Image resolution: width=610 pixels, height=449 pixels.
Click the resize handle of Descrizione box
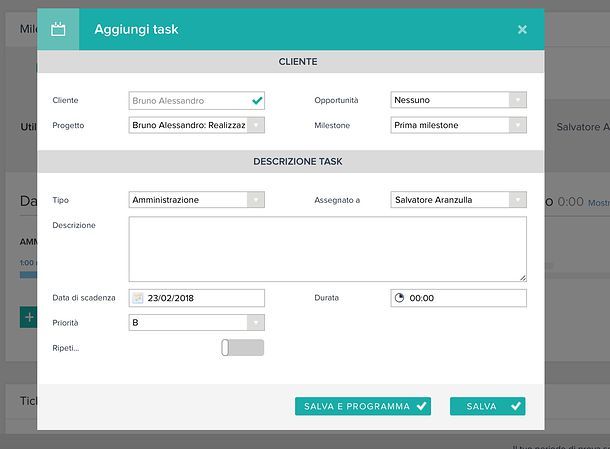click(523, 278)
